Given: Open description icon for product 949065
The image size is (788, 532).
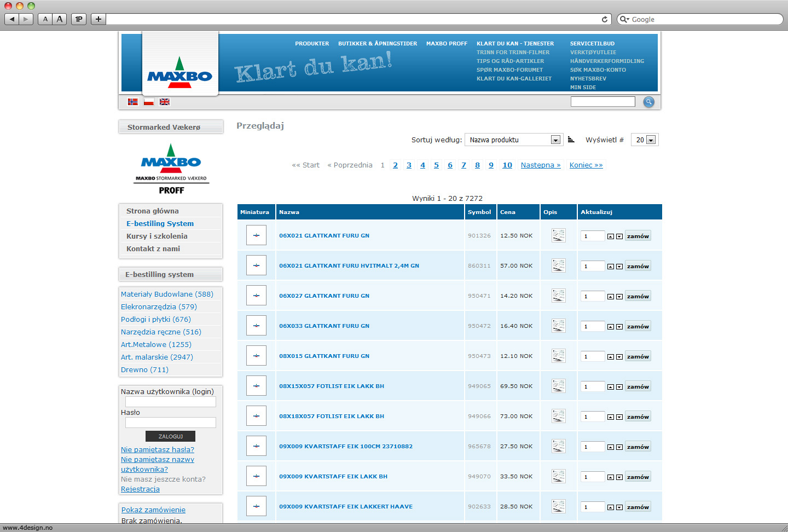Looking at the screenshot, I should [558, 386].
